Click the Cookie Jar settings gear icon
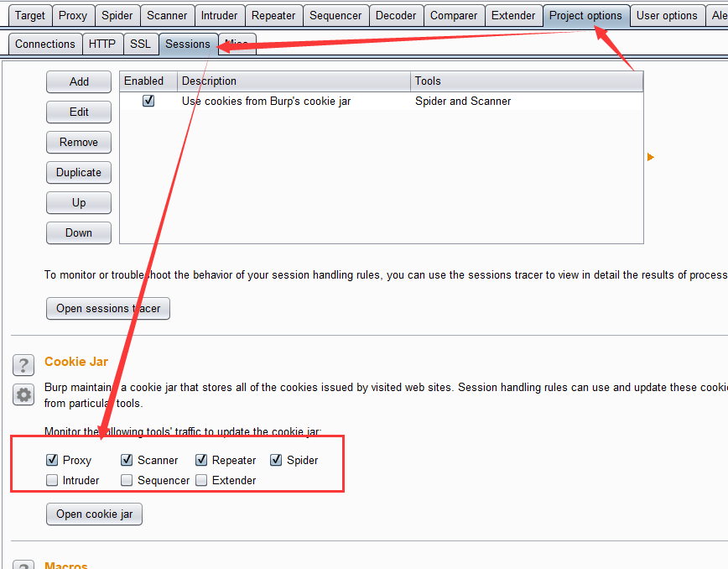Screen dimensions: 728x569 coord(23,394)
